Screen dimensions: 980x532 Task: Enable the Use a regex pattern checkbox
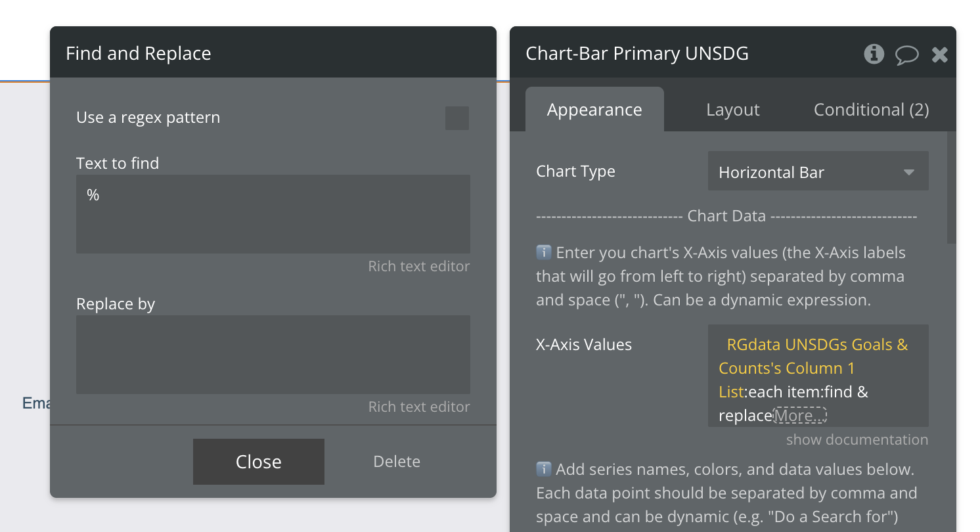click(x=457, y=118)
